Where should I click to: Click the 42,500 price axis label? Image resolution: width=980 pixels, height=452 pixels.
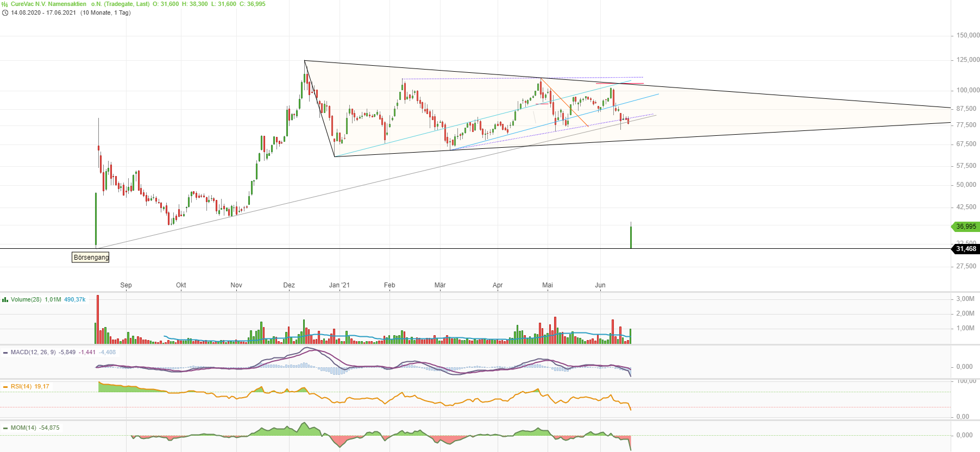click(966, 207)
